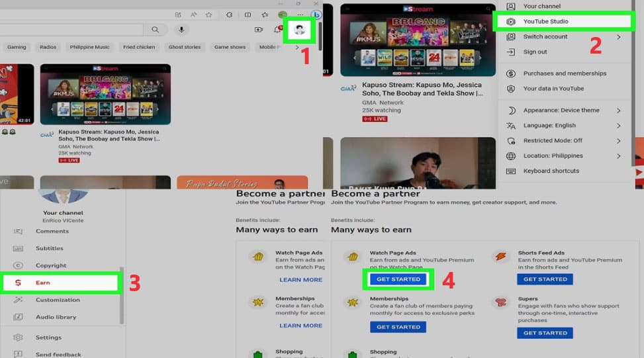Open the Kapuso Stream thumbnail below the filter chips
Image resolution: width=644 pixels, height=358 pixels.
(x=105, y=94)
